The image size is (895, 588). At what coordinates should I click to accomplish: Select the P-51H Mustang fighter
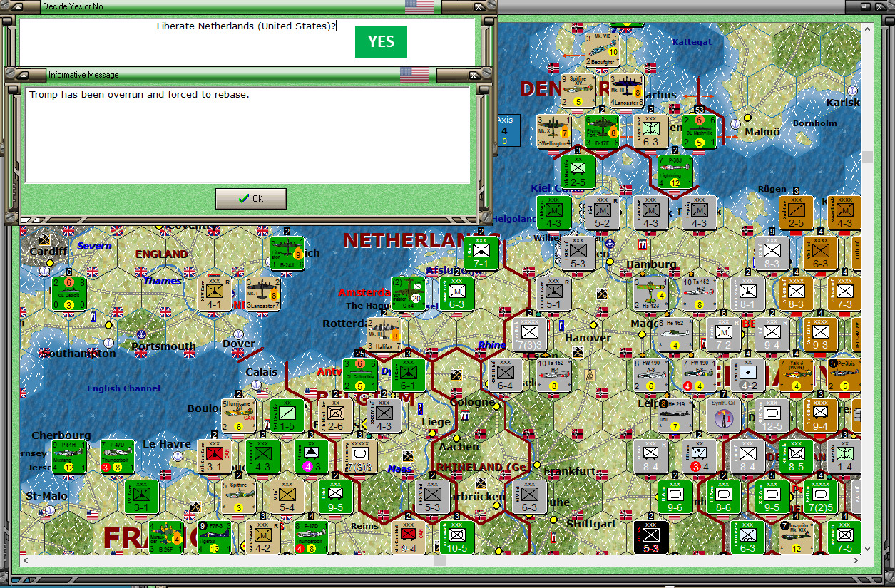(69, 457)
